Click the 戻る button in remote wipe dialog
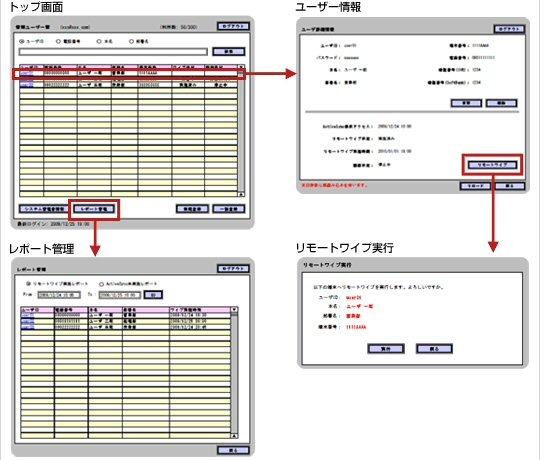544x460 pixels. (x=434, y=349)
